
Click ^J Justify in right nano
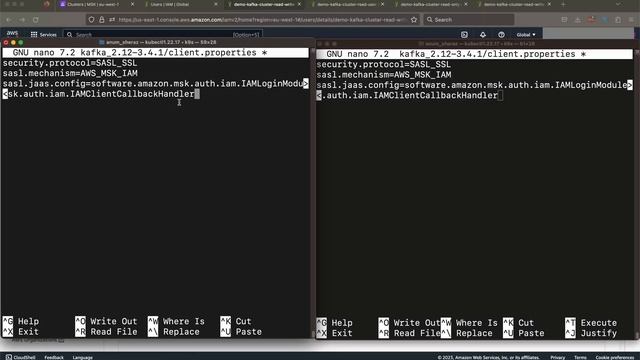click(x=591, y=333)
